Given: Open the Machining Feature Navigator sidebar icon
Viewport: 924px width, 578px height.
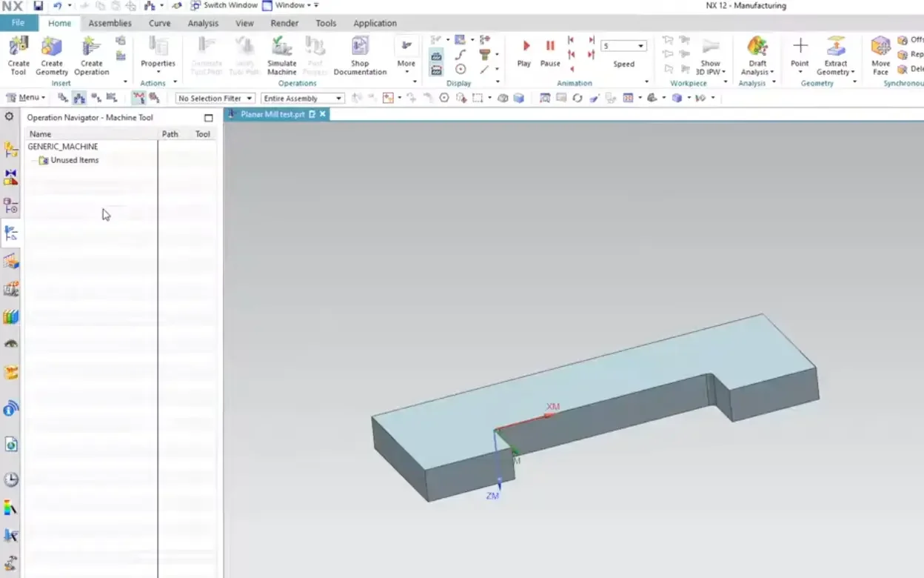Looking at the screenshot, I should pyautogui.click(x=10, y=261).
